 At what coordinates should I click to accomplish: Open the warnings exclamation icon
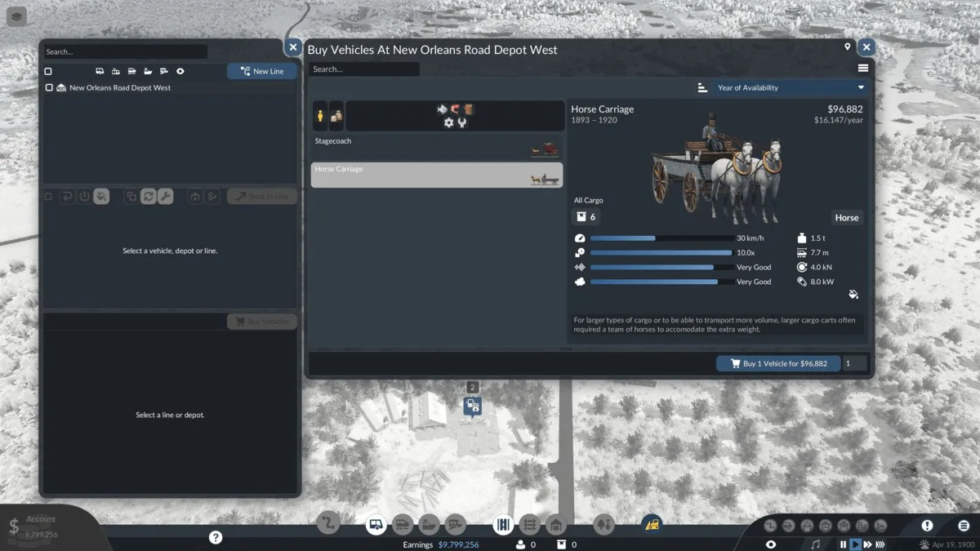[927, 526]
